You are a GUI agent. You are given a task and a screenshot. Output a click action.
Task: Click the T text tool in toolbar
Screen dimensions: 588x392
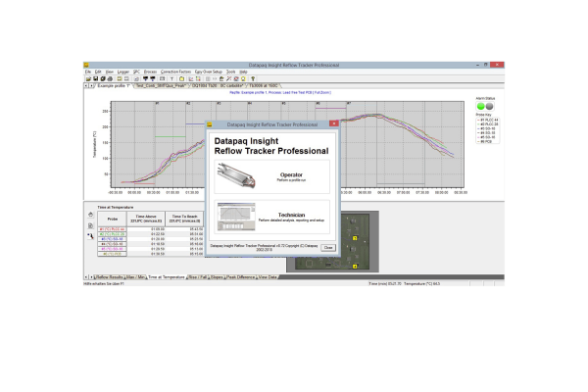point(171,78)
